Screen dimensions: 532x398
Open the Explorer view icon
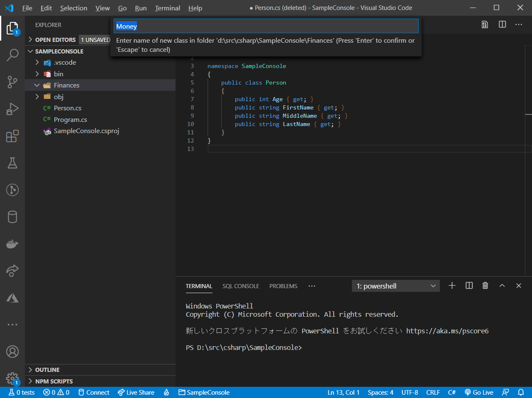12,28
